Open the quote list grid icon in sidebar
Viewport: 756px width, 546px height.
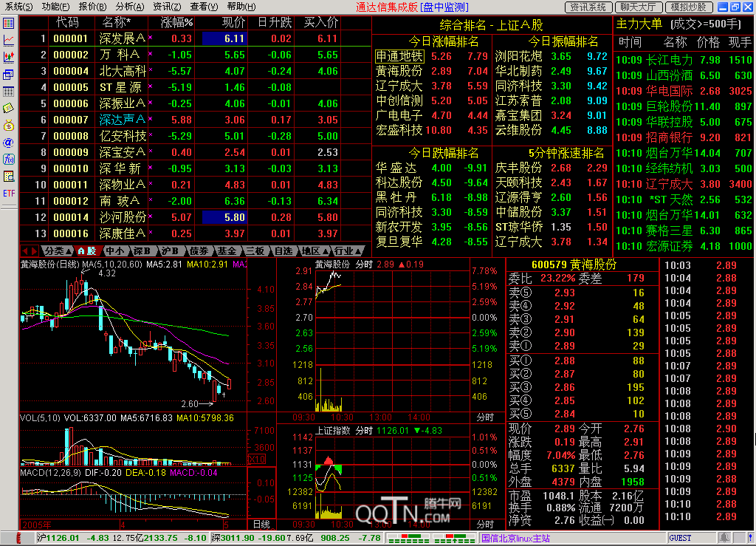(x=9, y=23)
